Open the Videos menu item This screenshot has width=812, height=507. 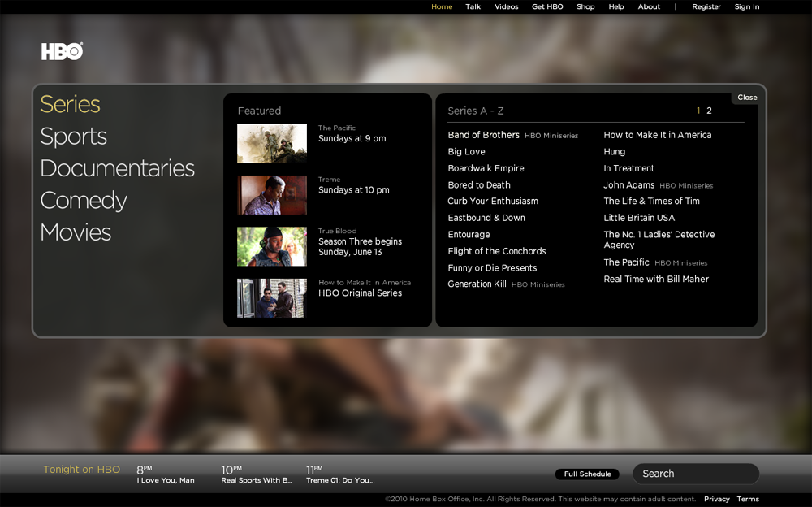506,6
